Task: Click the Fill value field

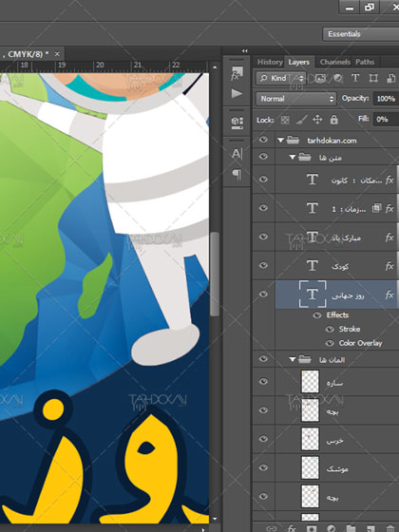Action: (x=386, y=120)
